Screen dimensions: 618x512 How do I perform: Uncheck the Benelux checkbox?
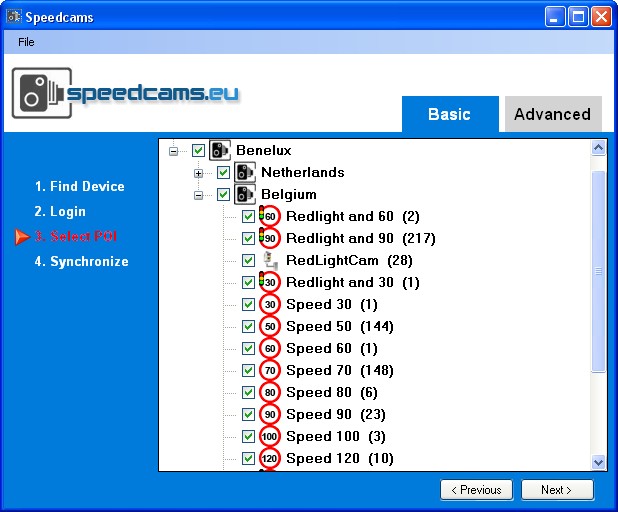198,150
